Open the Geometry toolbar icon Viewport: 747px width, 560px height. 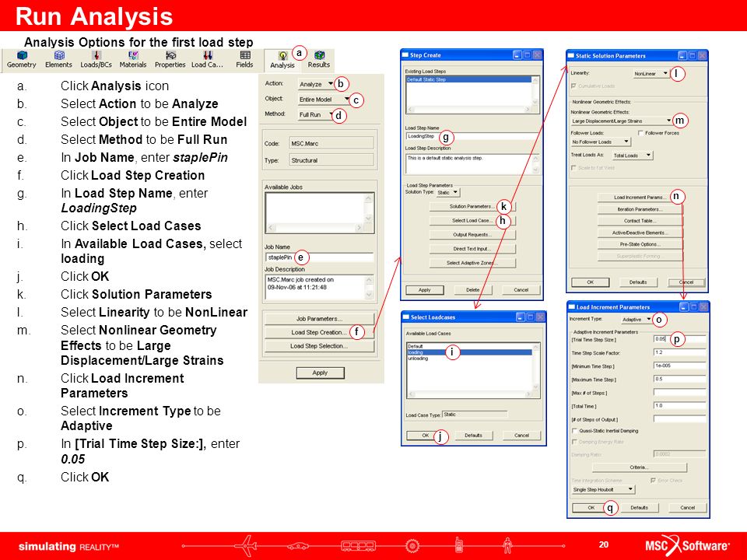tap(22, 60)
